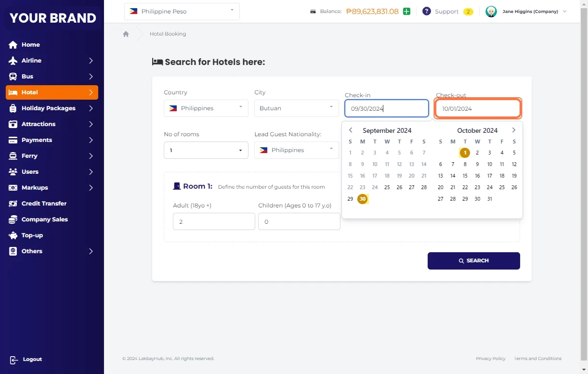The height and width of the screenshot is (374, 588).
Task: Click the green add balance plus icon
Action: (406, 12)
